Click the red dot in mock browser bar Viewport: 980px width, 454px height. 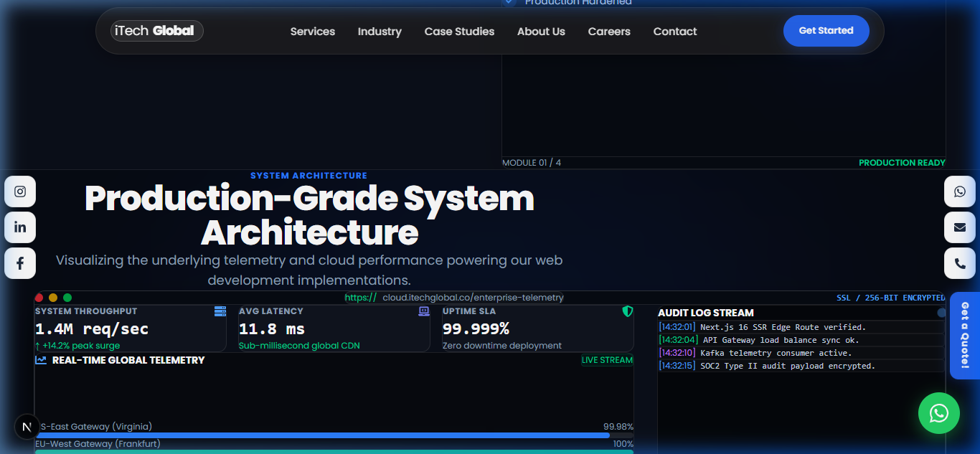pyautogui.click(x=39, y=298)
